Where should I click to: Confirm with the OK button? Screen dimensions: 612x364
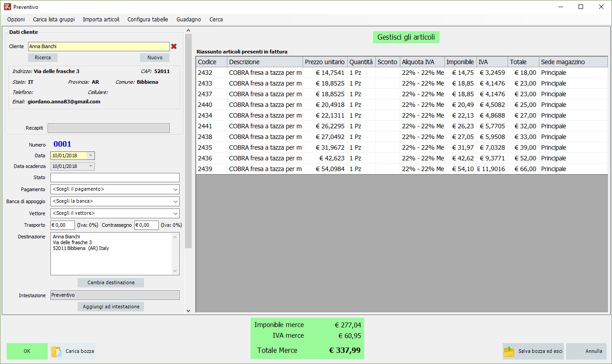[x=27, y=351]
